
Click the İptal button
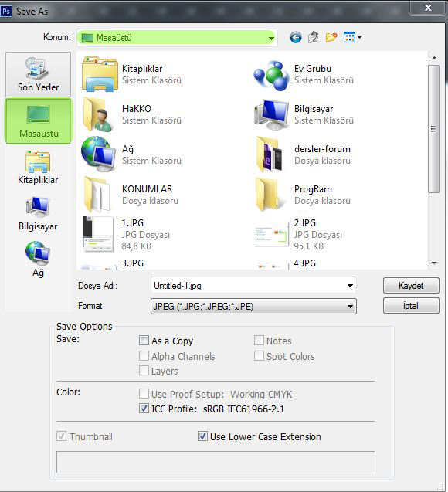click(x=411, y=306)
